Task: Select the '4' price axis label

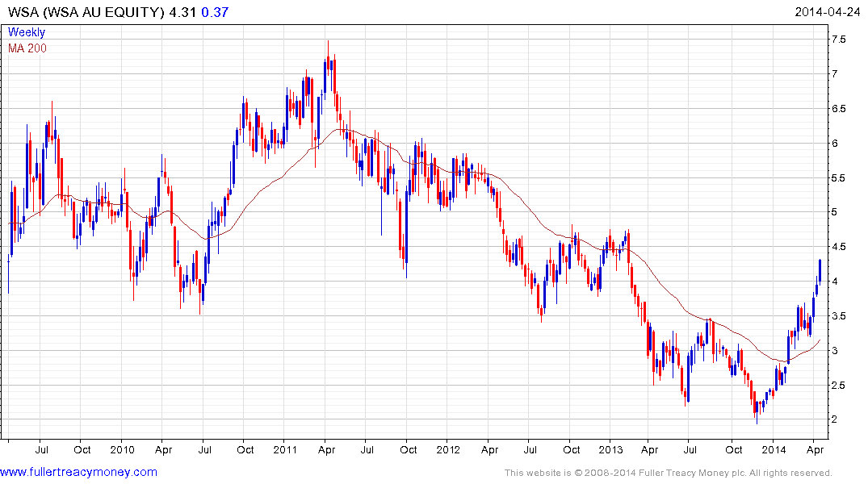Action: point(835,282)
